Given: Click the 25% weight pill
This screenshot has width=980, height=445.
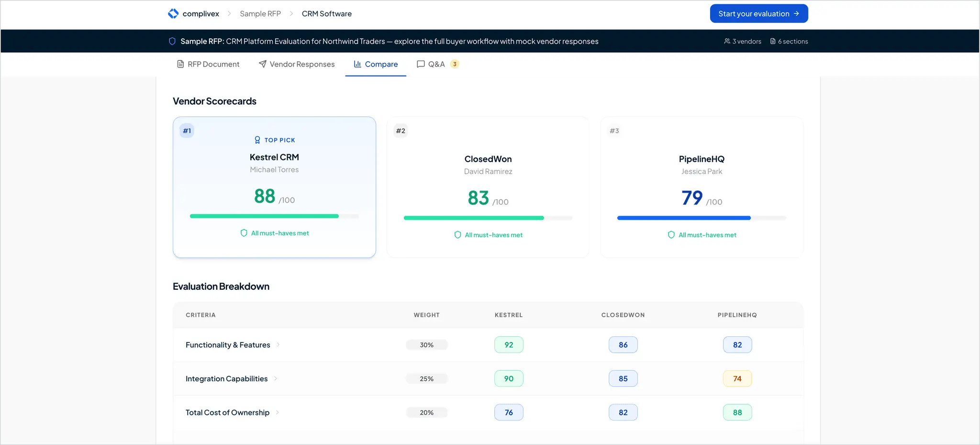Looking at the screenshot, I should coord(427,378).
